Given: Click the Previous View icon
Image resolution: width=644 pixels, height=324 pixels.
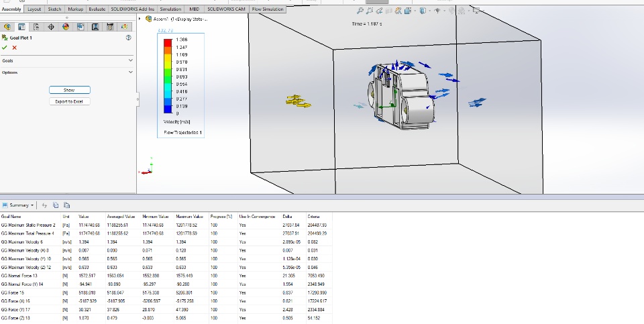Looking at the screenshot, I should click(379, 11).
